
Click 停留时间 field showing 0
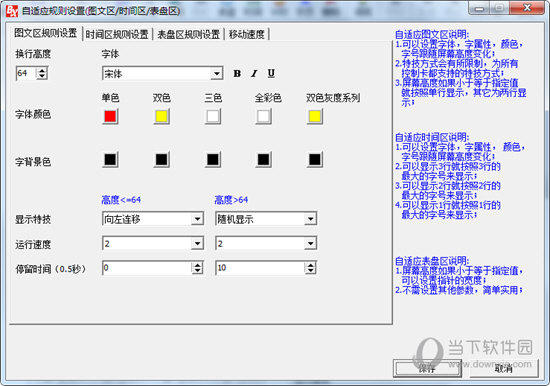click(147, 268)
